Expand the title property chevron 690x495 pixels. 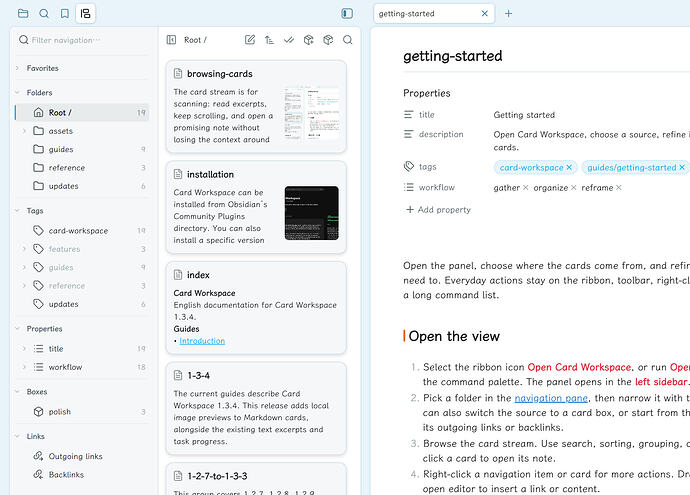pos(24,349)
